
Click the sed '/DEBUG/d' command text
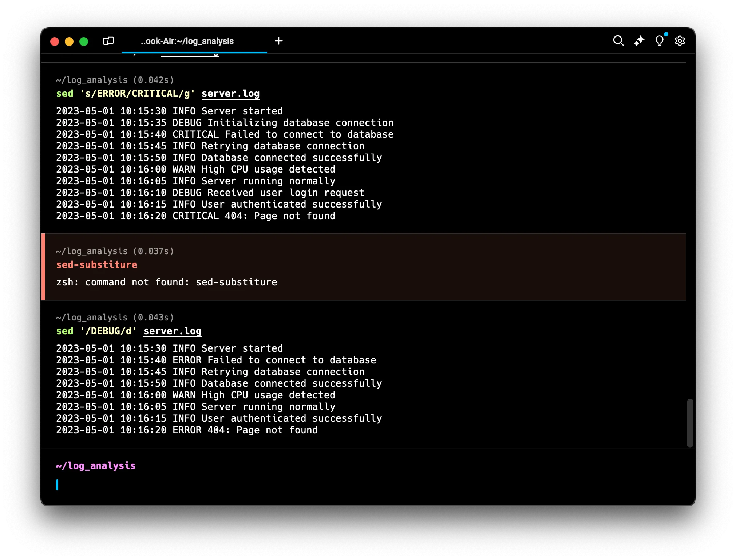click(96, 331)
